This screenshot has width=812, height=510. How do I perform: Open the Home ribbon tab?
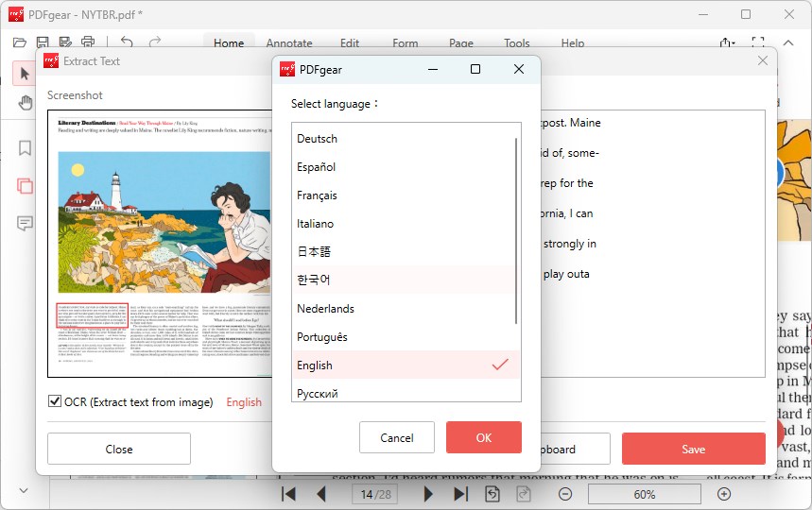click(x=229, y=42)
